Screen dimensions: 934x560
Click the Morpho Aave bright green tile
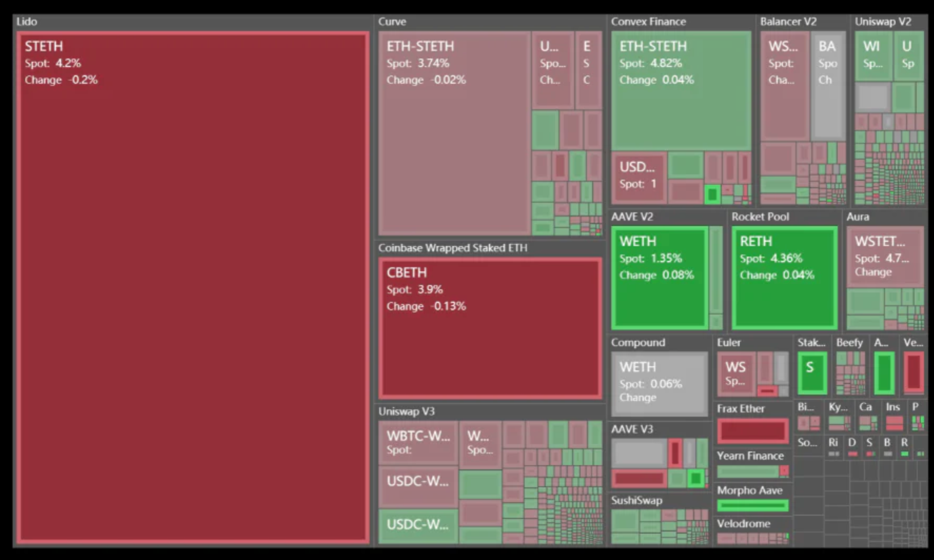(x=753, y=506)
